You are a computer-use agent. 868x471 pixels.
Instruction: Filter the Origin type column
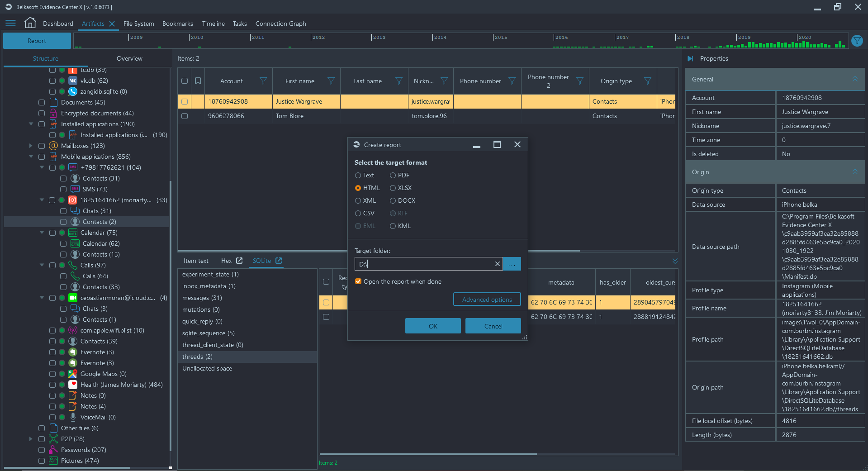648,81
